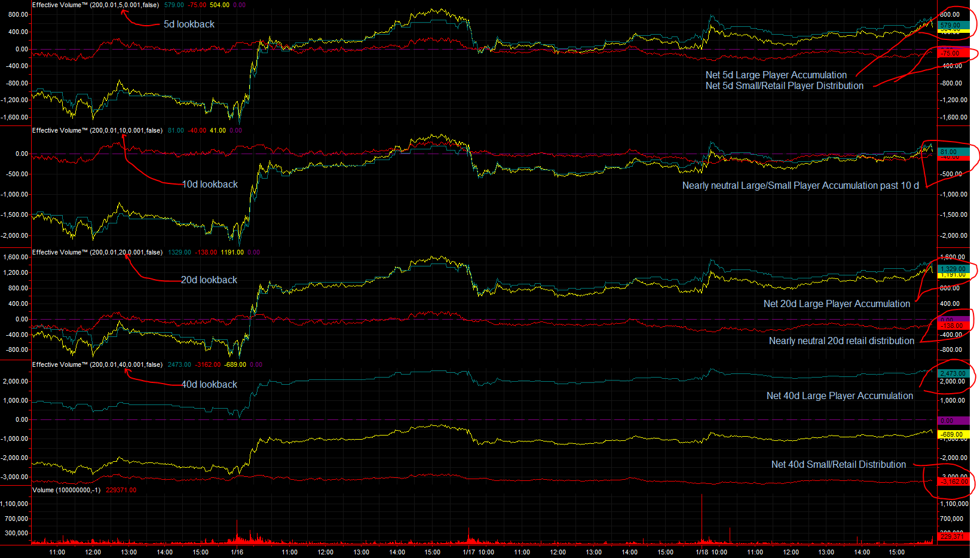Select the '1/17 10:00' time axis marker

(478, 552)
